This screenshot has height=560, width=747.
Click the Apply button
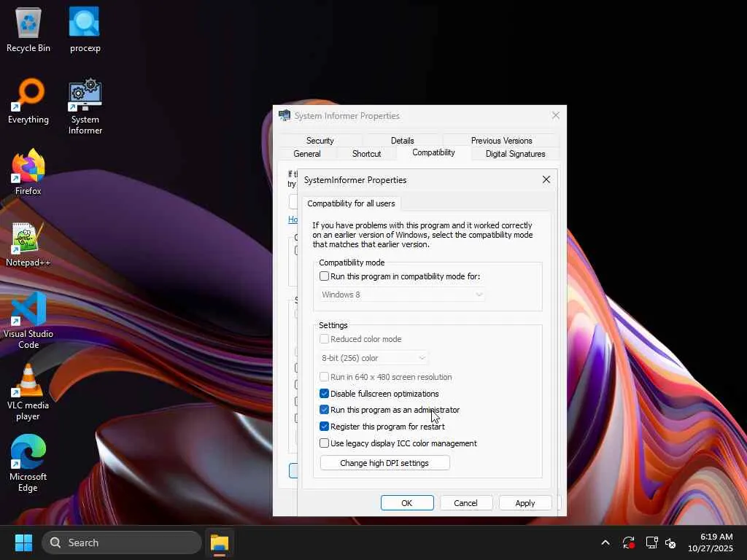coord(525,503)
